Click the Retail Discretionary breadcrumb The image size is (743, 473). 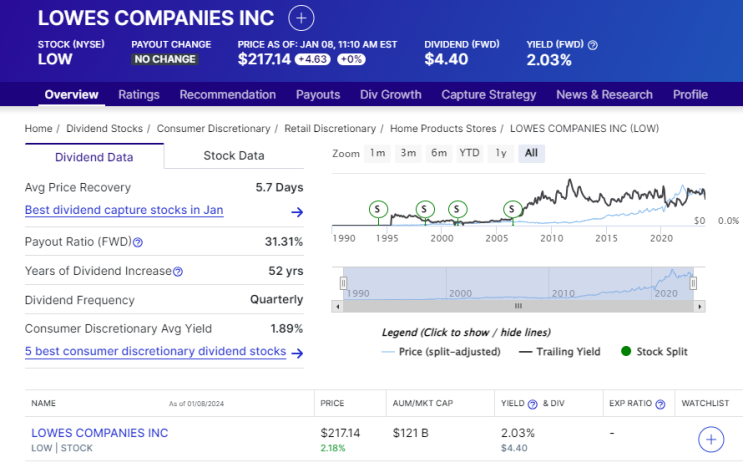(x=330, y=129)
